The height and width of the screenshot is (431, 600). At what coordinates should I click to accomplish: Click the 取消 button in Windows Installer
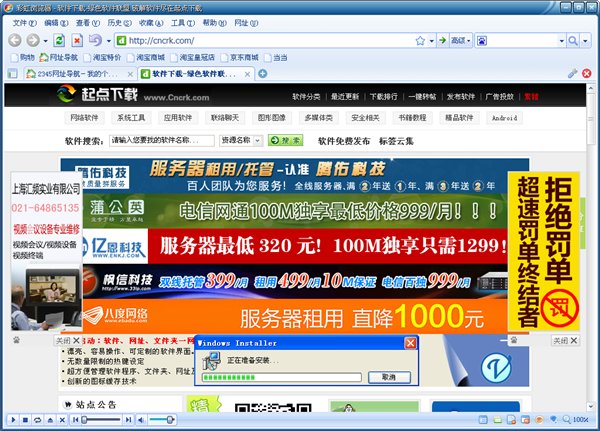(x=389, y=377)
